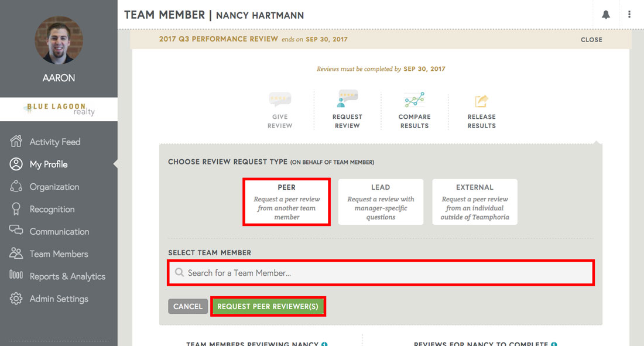Image resolution: width=644 pixels, height=346 pixels.
Task: Click the Cancel button
Action: tap(187, 306)
